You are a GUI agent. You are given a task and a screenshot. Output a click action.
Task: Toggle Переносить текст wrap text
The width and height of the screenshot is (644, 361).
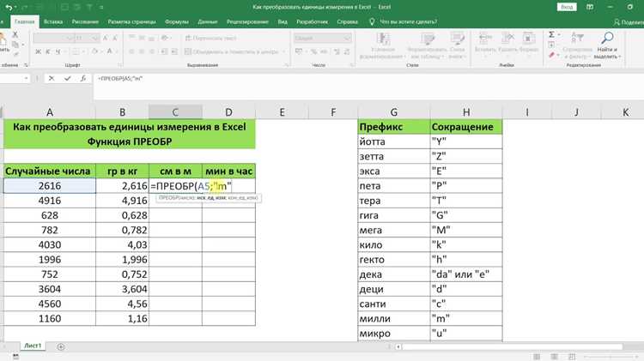[x=211, y=38]
